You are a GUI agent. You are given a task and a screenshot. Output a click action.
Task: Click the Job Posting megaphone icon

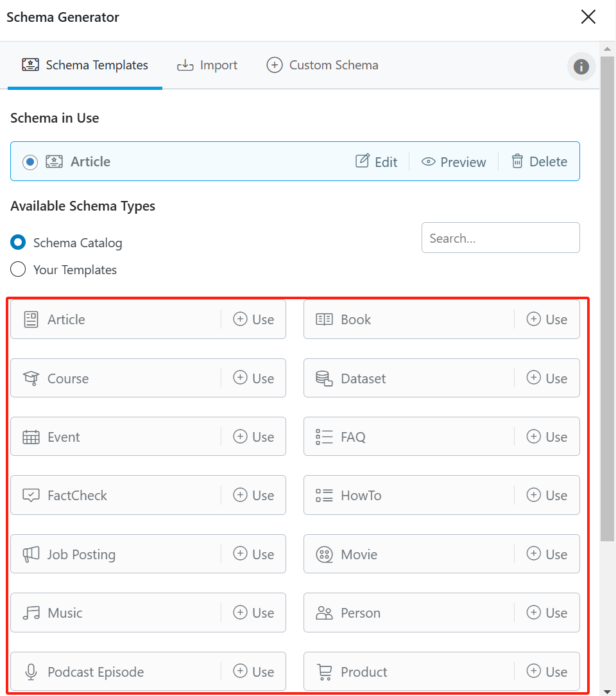click(x=30, y=554)
